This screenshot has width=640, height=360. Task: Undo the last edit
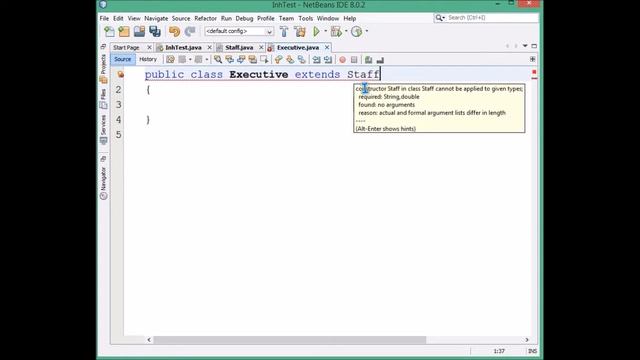[x=174, y=31]
